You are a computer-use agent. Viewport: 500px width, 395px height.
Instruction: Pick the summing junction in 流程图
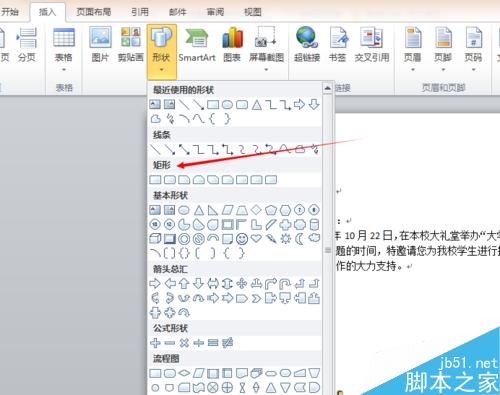[x=213, y=387]
